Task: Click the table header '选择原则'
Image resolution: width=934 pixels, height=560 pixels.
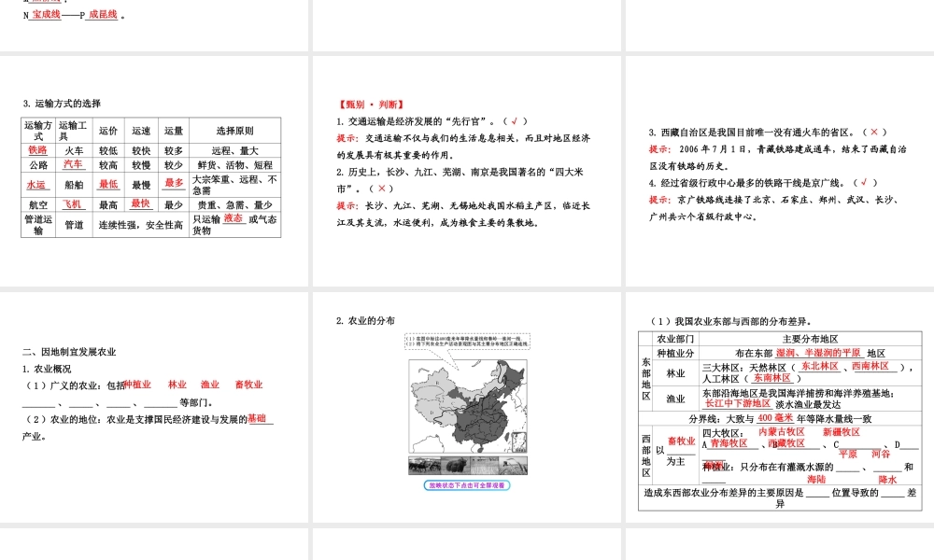Action: click(x=234, y=131)
